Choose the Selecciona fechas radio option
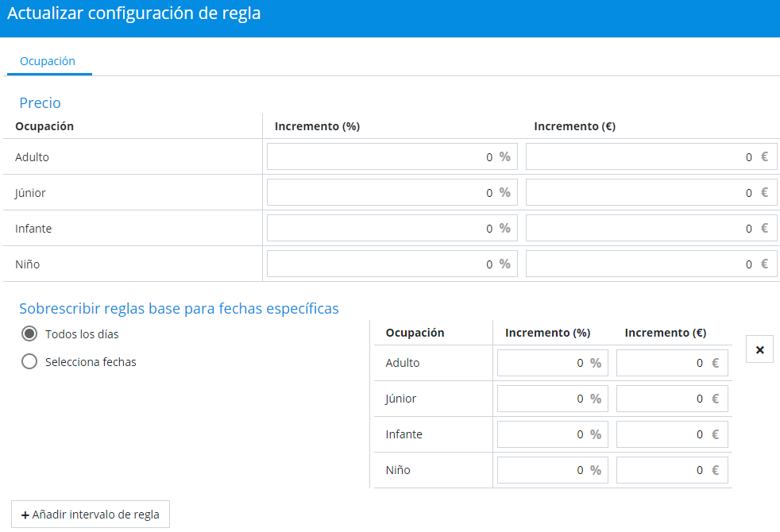780x532 pixels. tap(29, 362)
